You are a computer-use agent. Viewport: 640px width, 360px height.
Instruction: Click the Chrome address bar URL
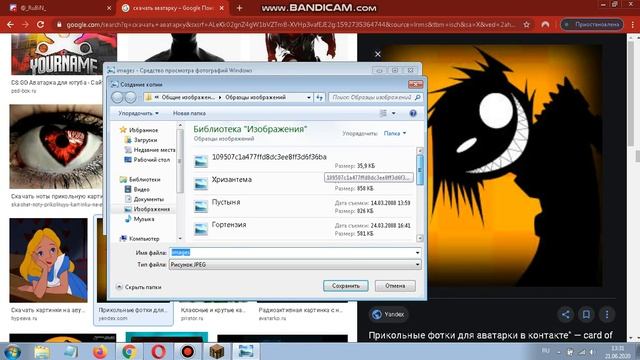click(x=291, y=25)
